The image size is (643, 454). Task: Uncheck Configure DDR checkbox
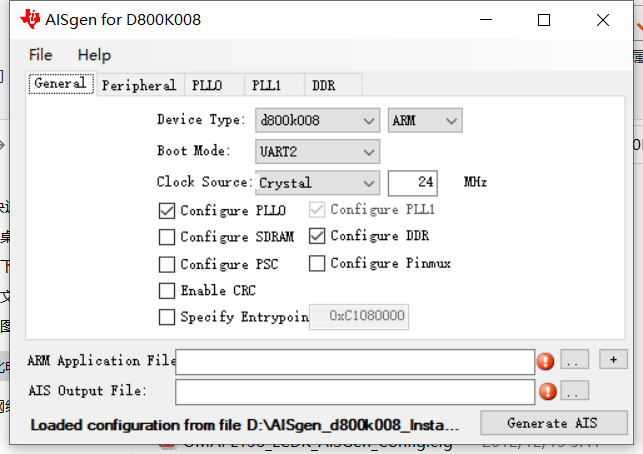tap(317, 236)
